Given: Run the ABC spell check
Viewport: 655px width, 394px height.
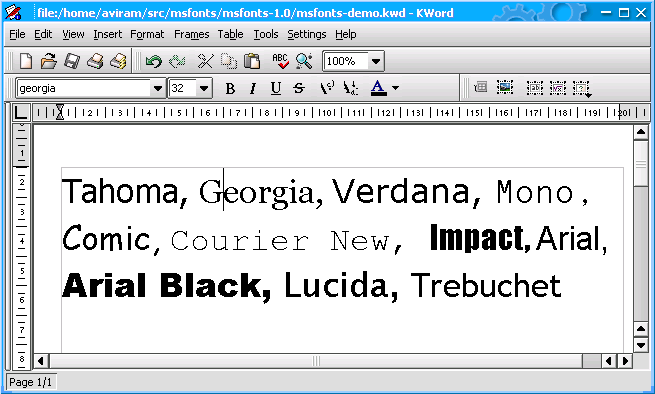Looking at the screenshot, I should coord(280,61).
